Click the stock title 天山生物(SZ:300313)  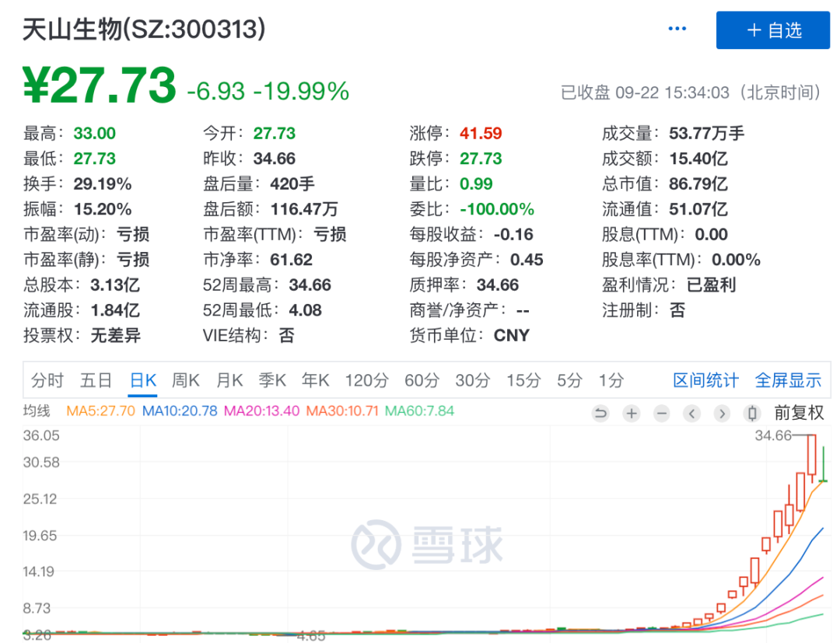144,29
